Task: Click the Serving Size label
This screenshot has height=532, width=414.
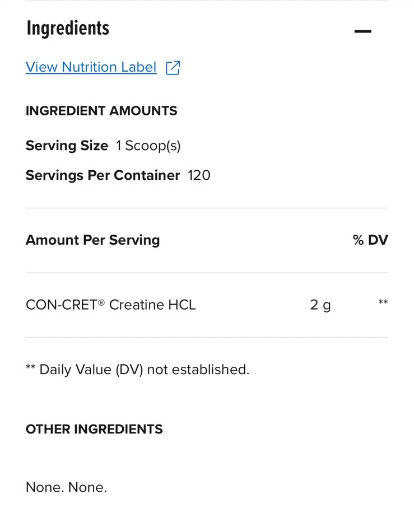Action: click(x=67, y=146)
